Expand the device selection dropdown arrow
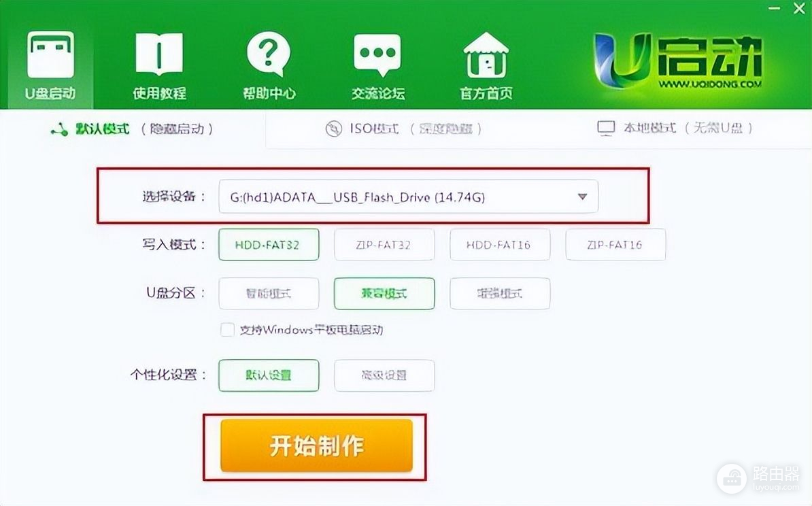Screen dimensions: 812x506 click(x=583, y=197)
